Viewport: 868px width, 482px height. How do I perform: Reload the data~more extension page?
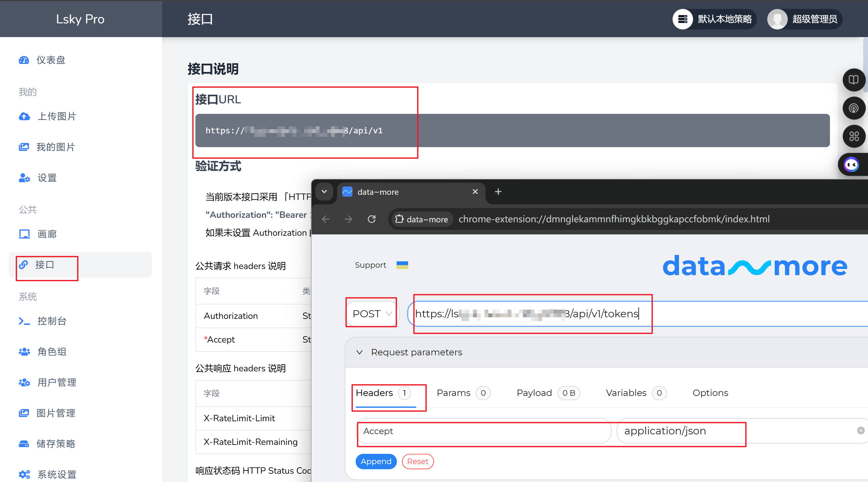tap(371, 219)
